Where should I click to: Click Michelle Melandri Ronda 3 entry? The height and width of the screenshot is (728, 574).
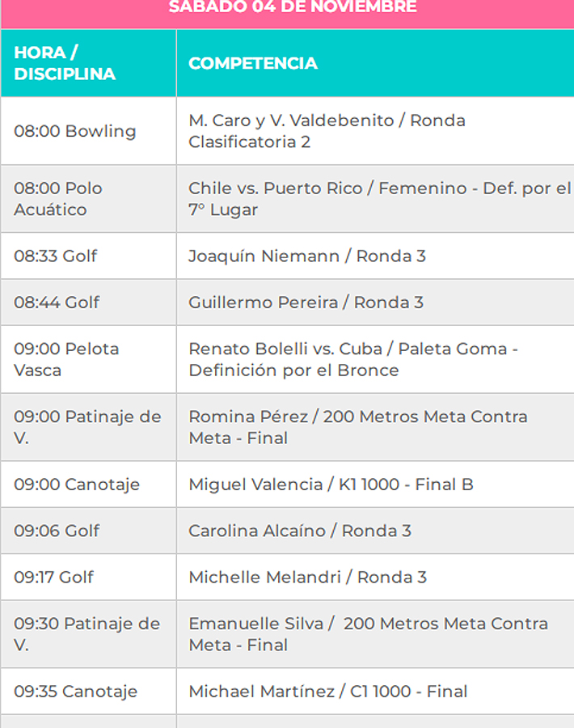coord(307,577)
